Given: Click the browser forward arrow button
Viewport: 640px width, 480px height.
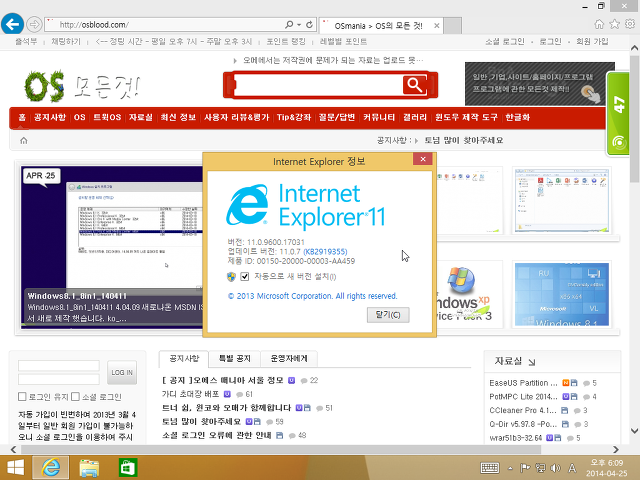Looking at the screenshot, I should pyautogui.click(x=34, y=24).
